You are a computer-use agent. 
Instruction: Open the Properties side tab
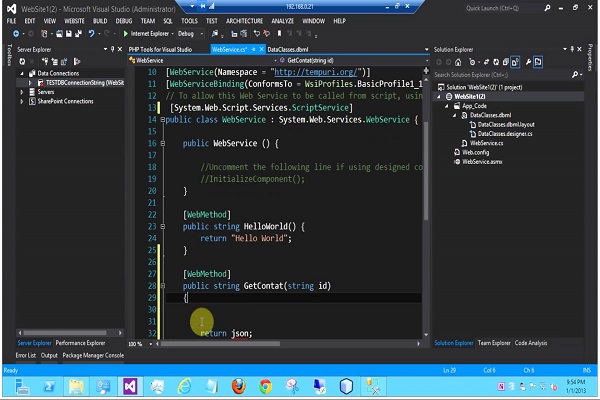[590, 57]
